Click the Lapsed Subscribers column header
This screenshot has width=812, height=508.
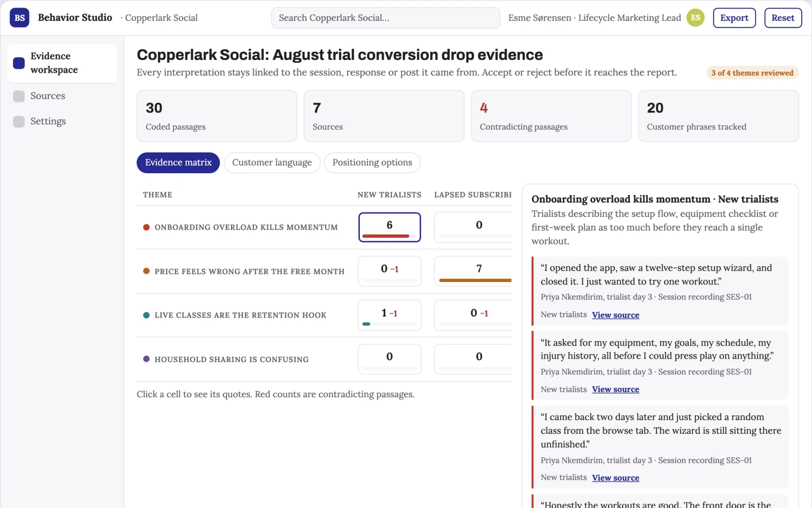pos(472,195)
